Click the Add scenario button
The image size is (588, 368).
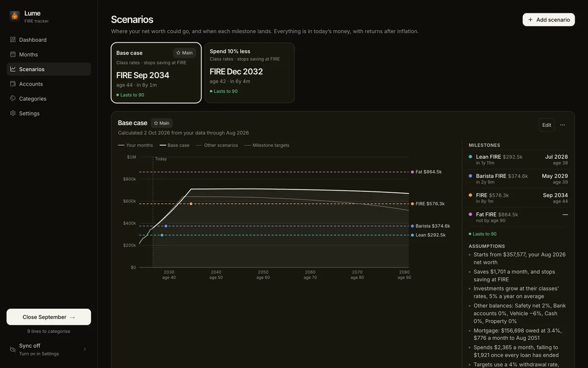tap(548, 20)
